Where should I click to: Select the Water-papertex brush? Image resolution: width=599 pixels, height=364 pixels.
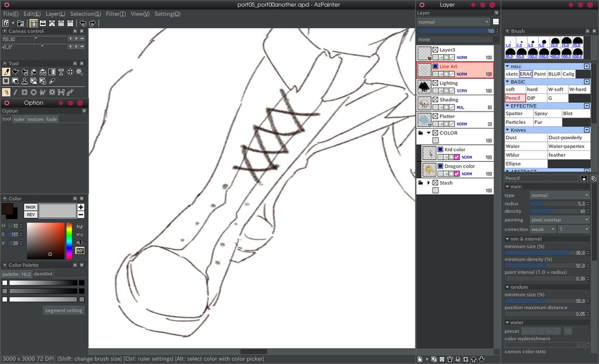click(x=569, y=146)
